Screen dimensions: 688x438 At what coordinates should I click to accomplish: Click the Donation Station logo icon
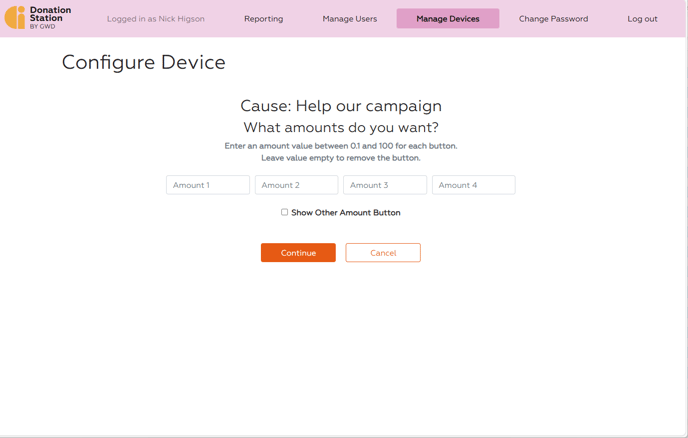tap(15, 18)
